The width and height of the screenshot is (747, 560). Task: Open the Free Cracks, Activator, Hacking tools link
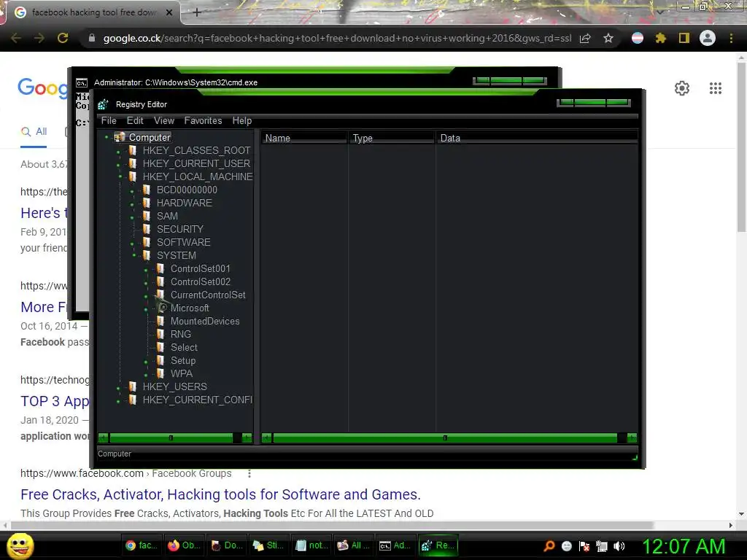click(220, 495)
